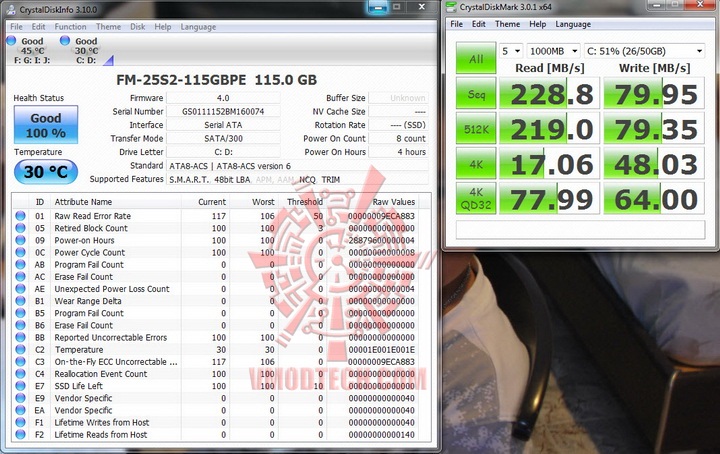720x454 pixels.
Task: Select disk C: D: health icon
Action: click(x=65, y=40)
